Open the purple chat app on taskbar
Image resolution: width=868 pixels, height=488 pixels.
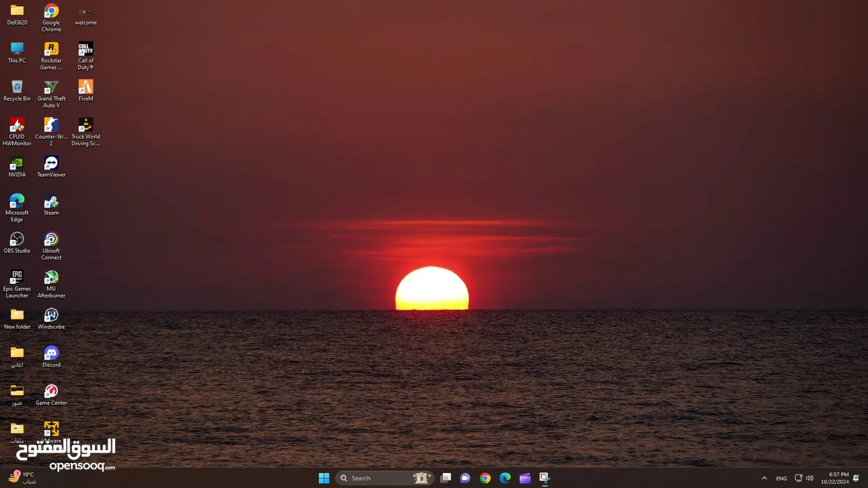tap(466, 478)
